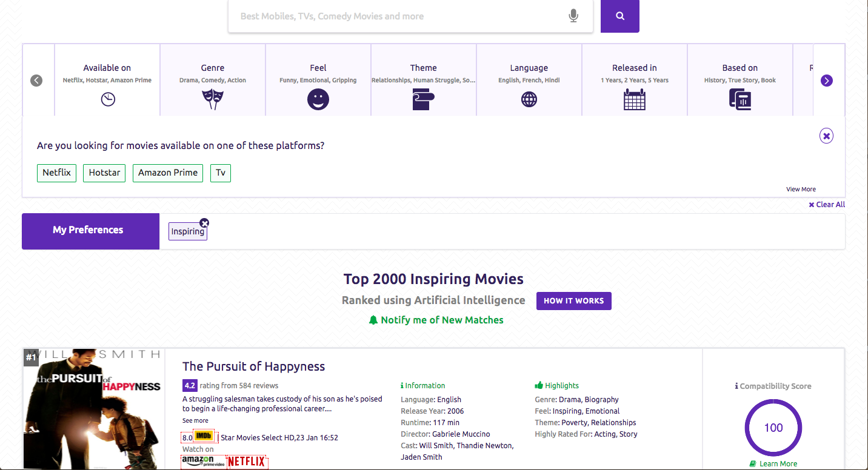Open the Released in filter tab
Viewport: 868px width, 470px height.
tap(635, 79)
